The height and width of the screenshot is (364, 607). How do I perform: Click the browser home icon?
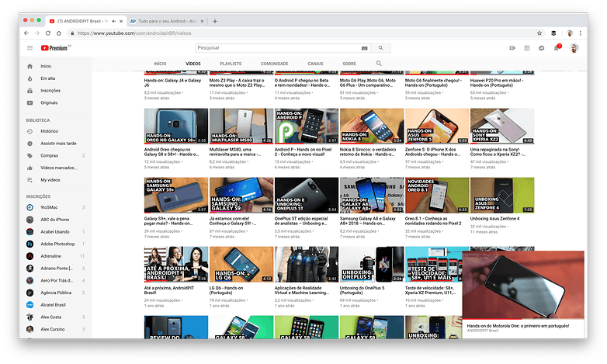click(x=59, y=33)
